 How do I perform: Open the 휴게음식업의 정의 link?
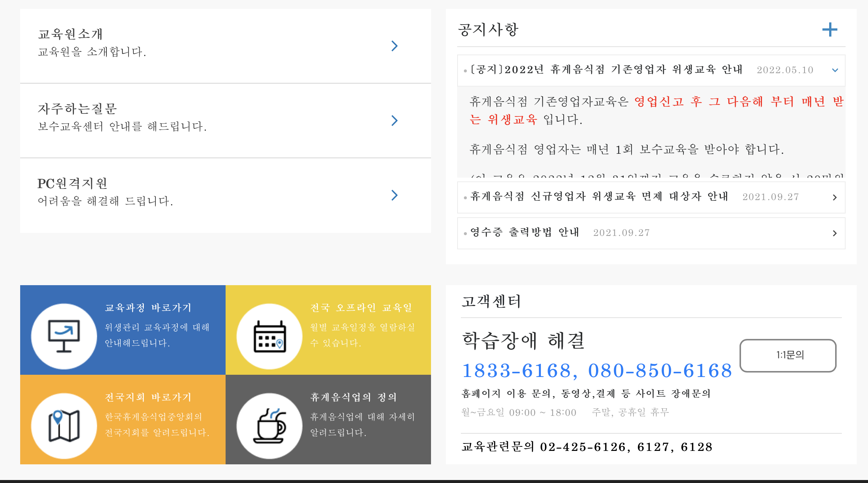353,398
